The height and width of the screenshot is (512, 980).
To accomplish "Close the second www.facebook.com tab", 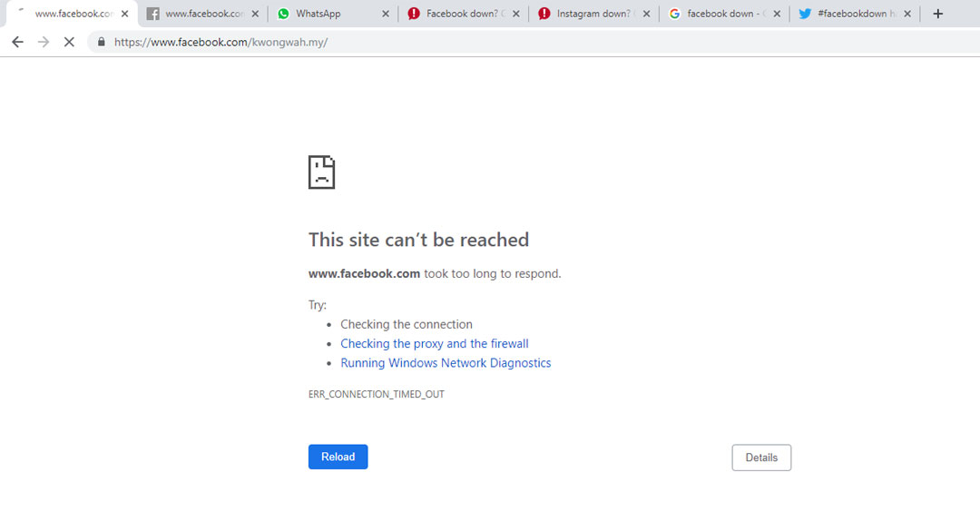I will coord(255,14).
